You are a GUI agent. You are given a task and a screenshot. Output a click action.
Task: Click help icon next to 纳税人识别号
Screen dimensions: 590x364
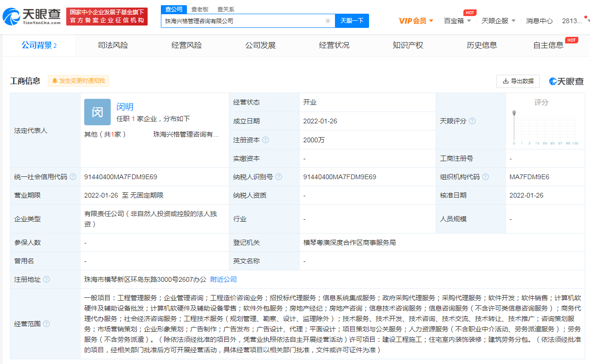click(279, 177)
